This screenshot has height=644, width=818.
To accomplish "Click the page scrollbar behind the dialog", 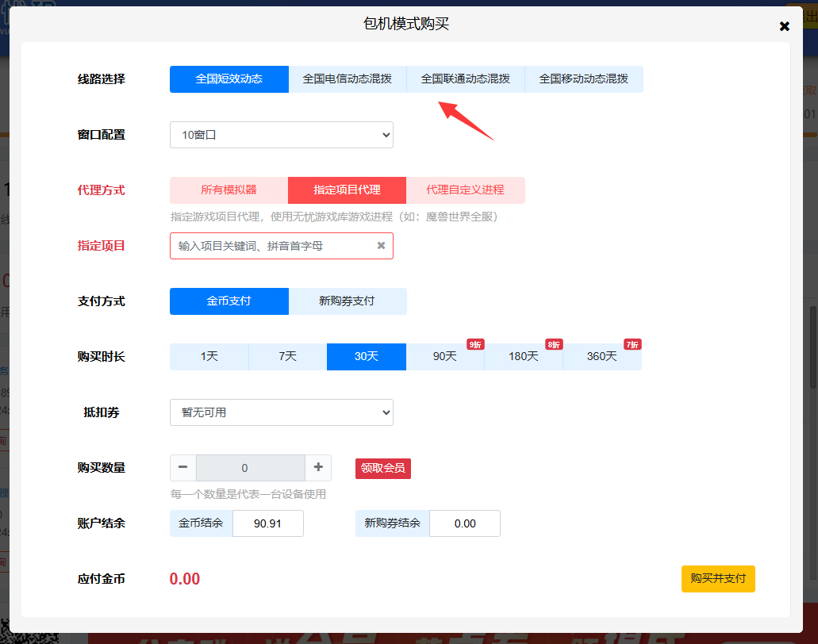I will 813,347.
